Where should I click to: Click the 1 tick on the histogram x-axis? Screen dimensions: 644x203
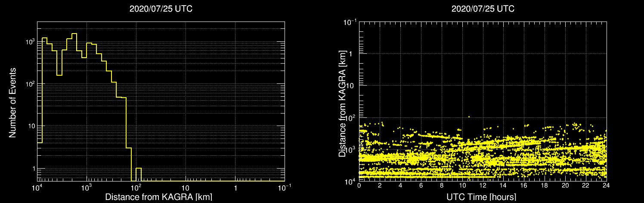click(235, 188)
